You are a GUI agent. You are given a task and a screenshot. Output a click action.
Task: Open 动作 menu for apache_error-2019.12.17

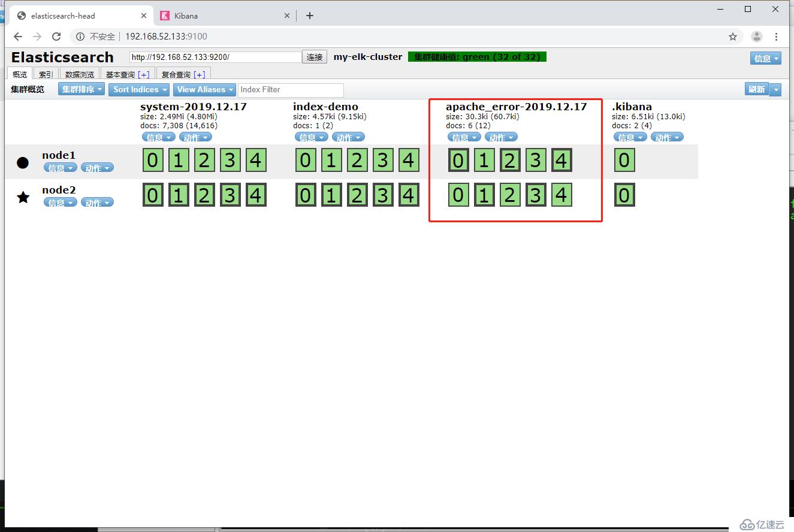click(x=502, y=137)
